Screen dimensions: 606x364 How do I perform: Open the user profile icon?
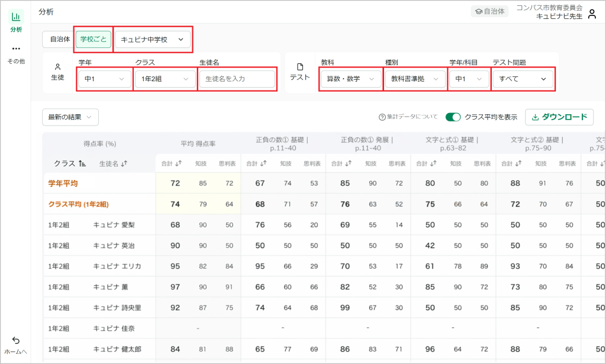point(592,14)
